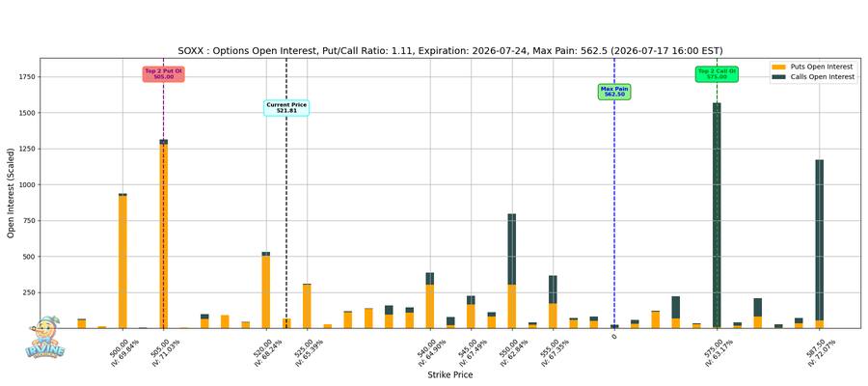Click the 'Open Interest (Scaled)' axis title

coord(11,193)
